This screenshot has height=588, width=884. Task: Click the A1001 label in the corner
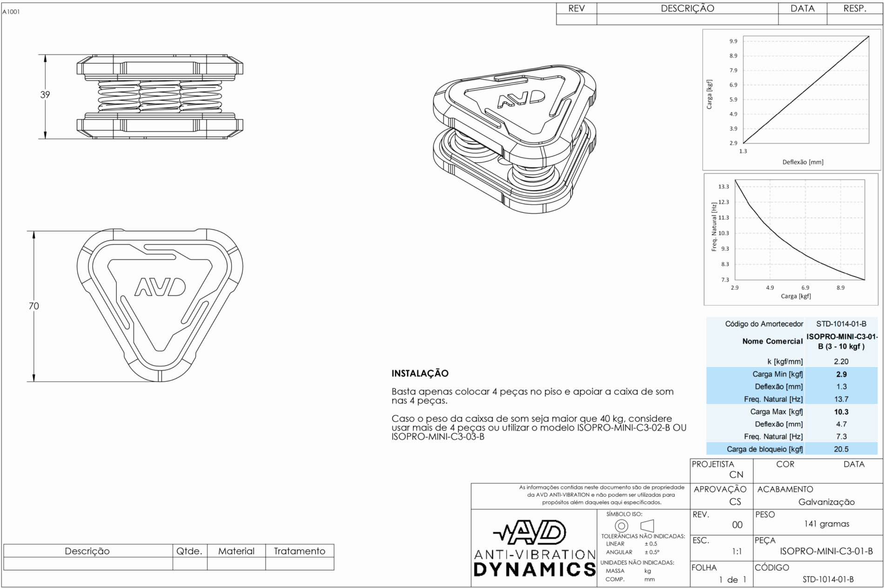point(11,12)
